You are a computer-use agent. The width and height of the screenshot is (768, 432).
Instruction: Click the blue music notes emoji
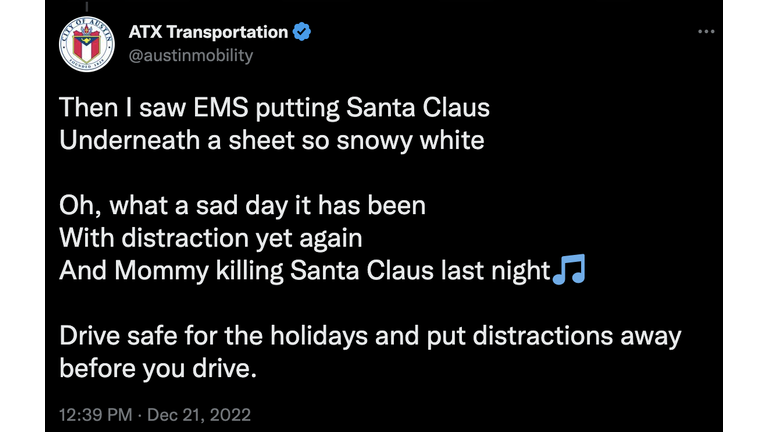coord(569,269)
